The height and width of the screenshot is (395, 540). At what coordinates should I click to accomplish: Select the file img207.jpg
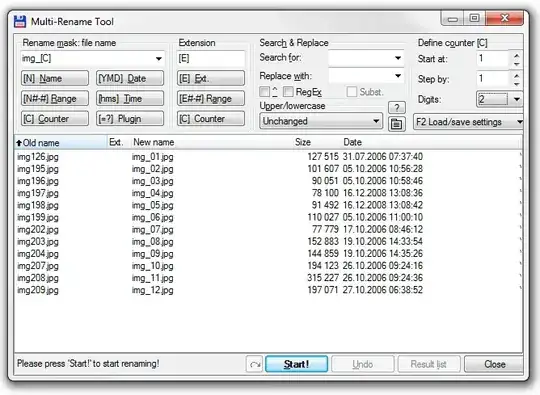point(38,266)
